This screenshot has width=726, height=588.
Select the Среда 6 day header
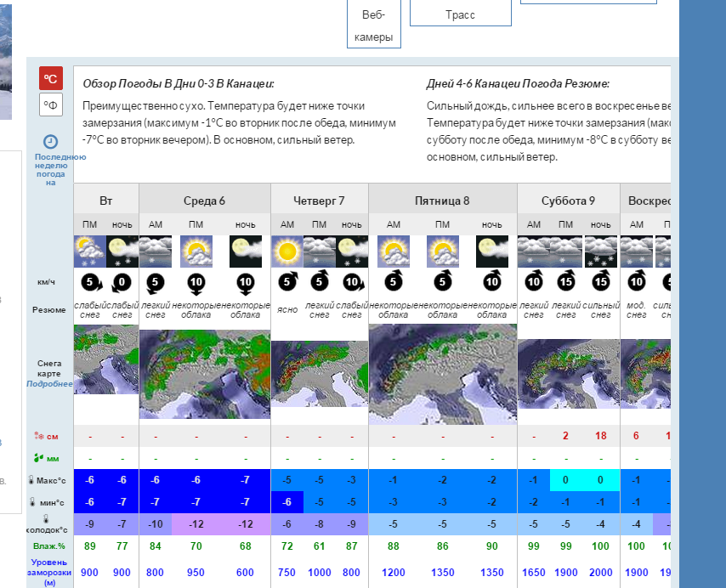[205, 201]
